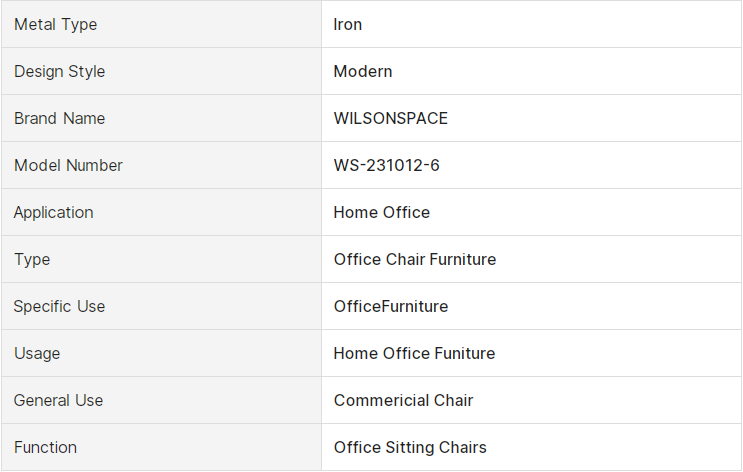Select the OfficeFurniture value
The image size is (743, 472).
390,306
